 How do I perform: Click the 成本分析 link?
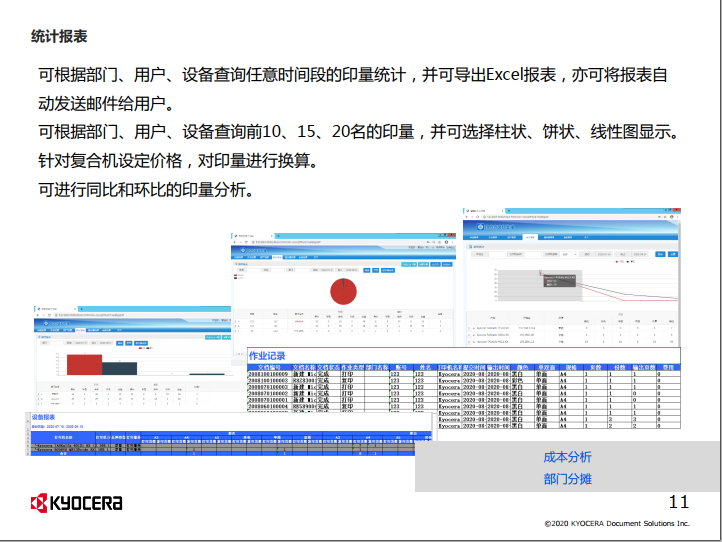[x=567, y=457]
